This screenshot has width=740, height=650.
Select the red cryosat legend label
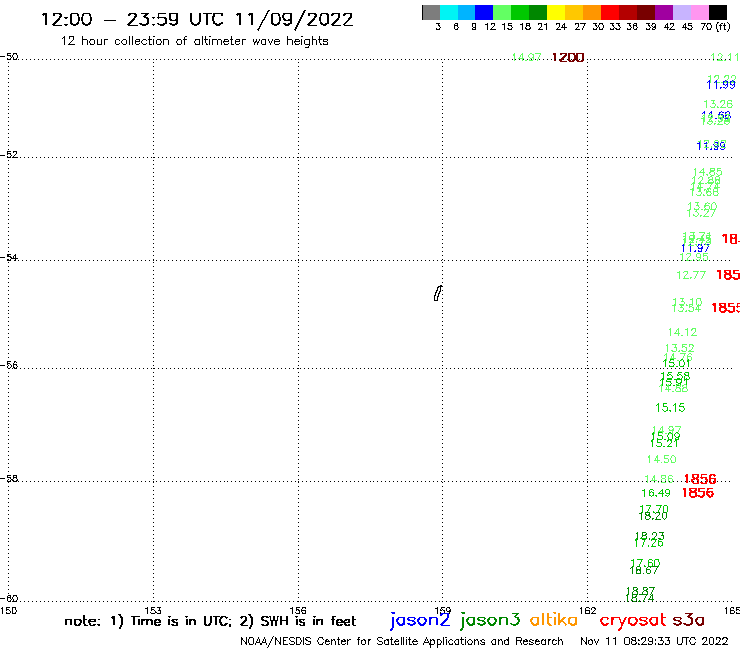pos(633,621)
